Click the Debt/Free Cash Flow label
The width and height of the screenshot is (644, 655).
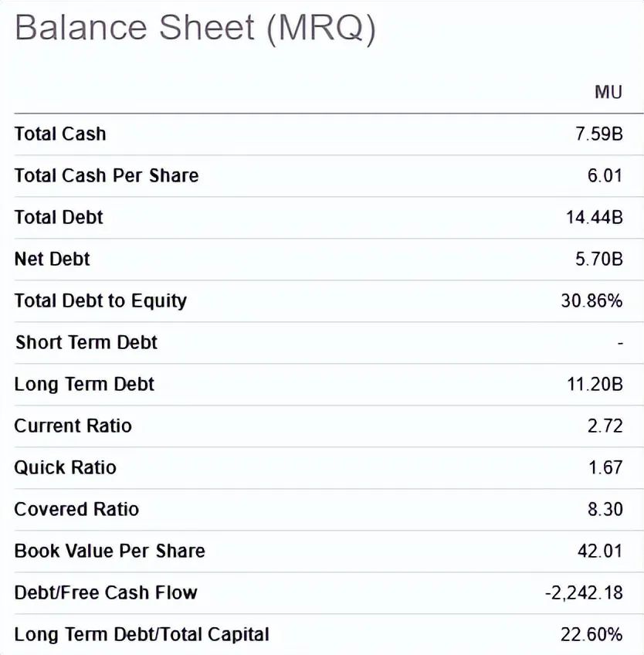(106, 592)
